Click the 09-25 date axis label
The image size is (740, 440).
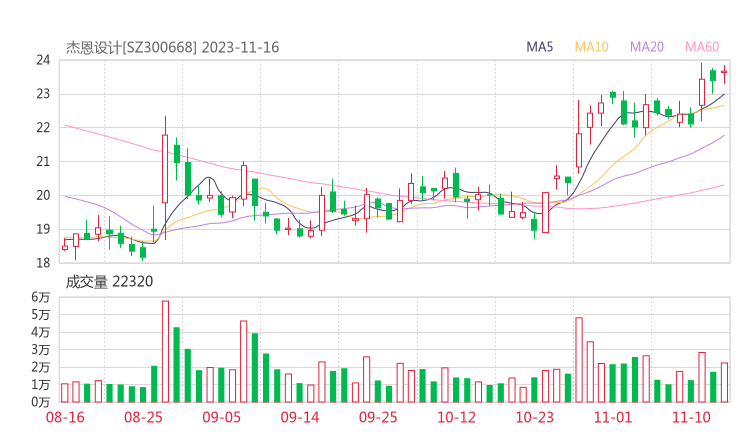[x=378, y=417]
